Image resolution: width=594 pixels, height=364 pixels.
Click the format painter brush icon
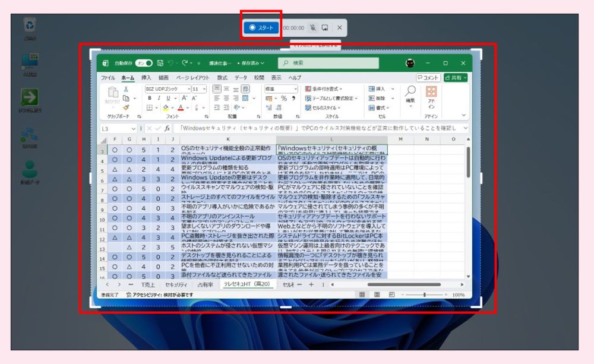pyautogui.click(x=126, y=107)
